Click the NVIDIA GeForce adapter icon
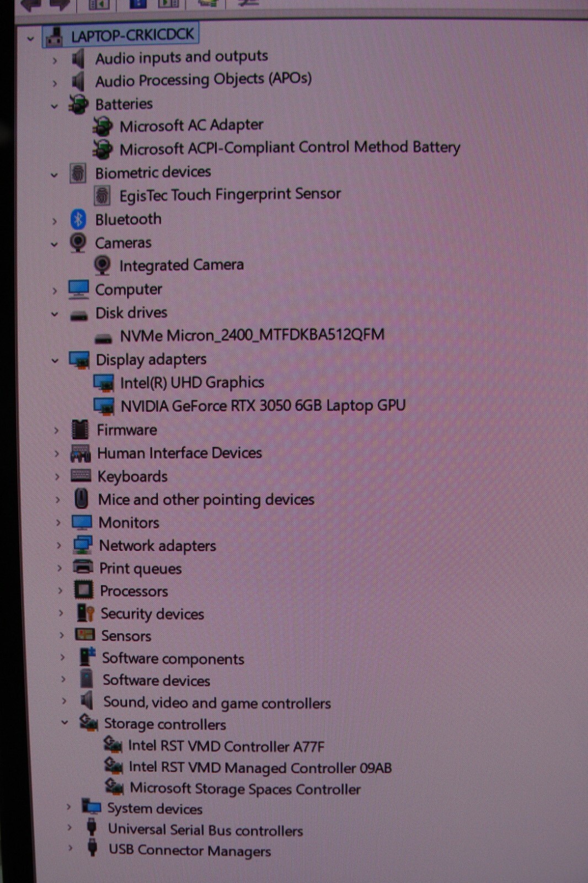 tap(104, 406)
